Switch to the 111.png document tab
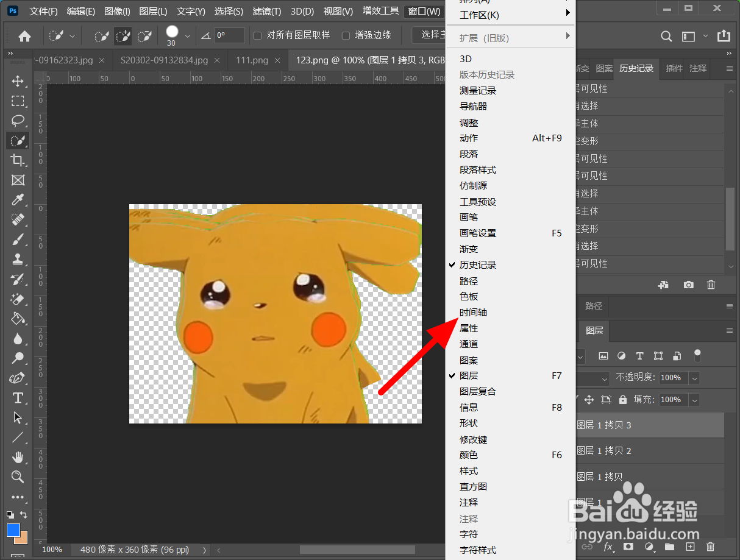 (252, 60)
